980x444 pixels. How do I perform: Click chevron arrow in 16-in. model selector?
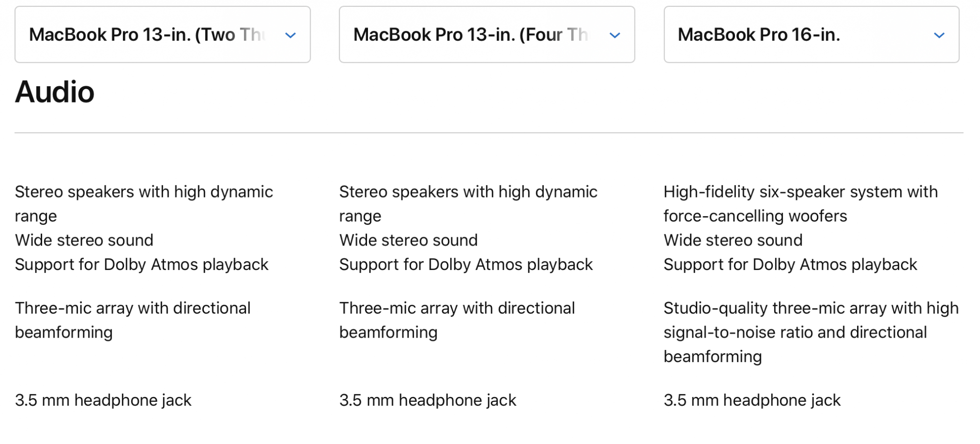(939, 35)
